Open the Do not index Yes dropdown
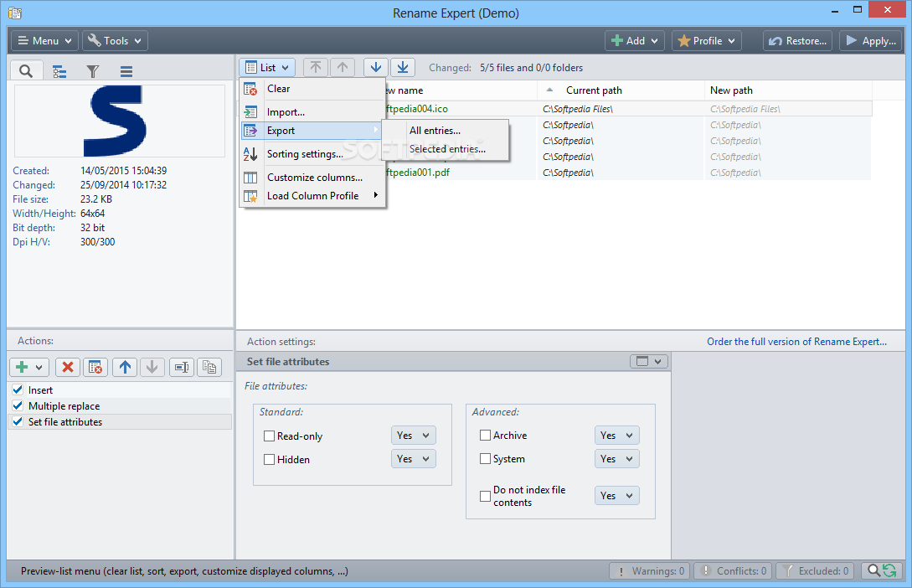The width and height of the screenshot is (912, 588). (617, 496)
